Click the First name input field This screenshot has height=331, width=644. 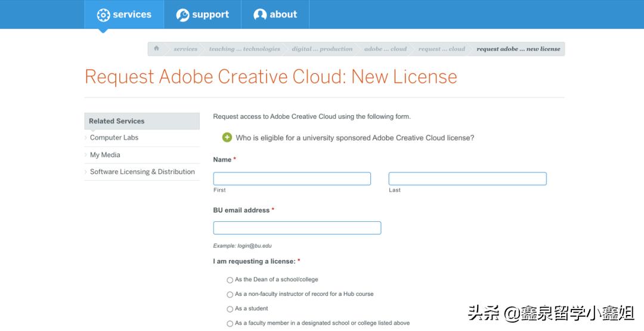[292, 179]
